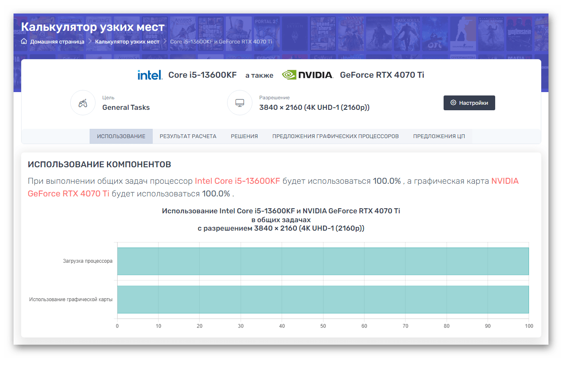This screenshot has height=392, width=562.
Task: Click the General Tasks value
Action: [x=126, y=107]
